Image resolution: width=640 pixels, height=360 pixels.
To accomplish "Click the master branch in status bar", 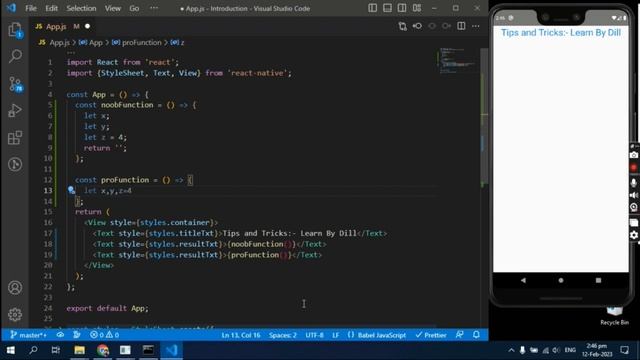I will 29,335.
